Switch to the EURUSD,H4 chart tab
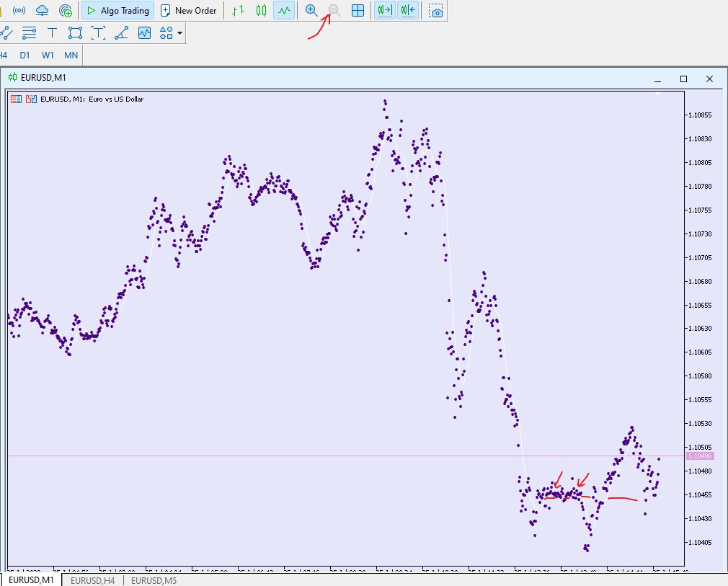 (93, 580)
